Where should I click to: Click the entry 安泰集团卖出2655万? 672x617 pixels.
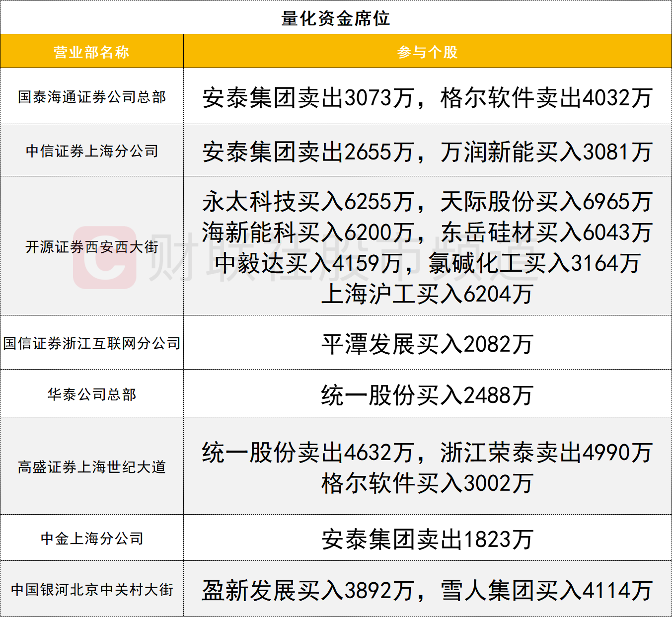[x=308, y=152]
